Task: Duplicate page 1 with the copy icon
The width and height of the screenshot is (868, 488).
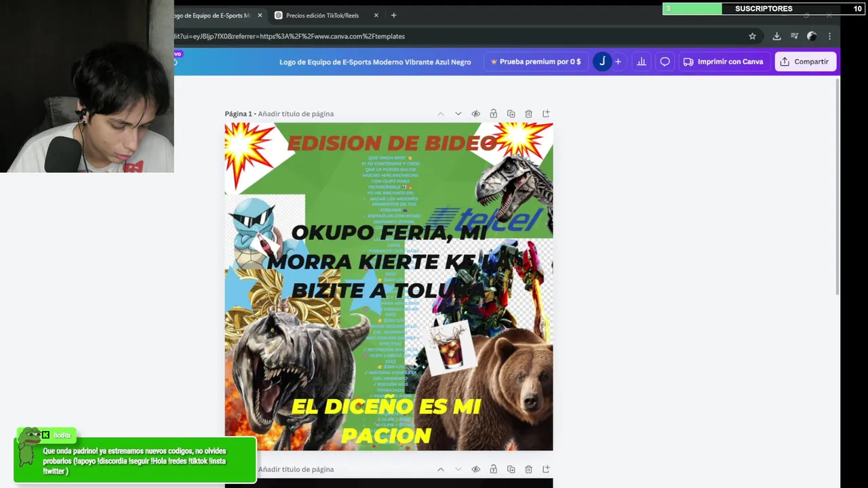Action: (511, 114)
